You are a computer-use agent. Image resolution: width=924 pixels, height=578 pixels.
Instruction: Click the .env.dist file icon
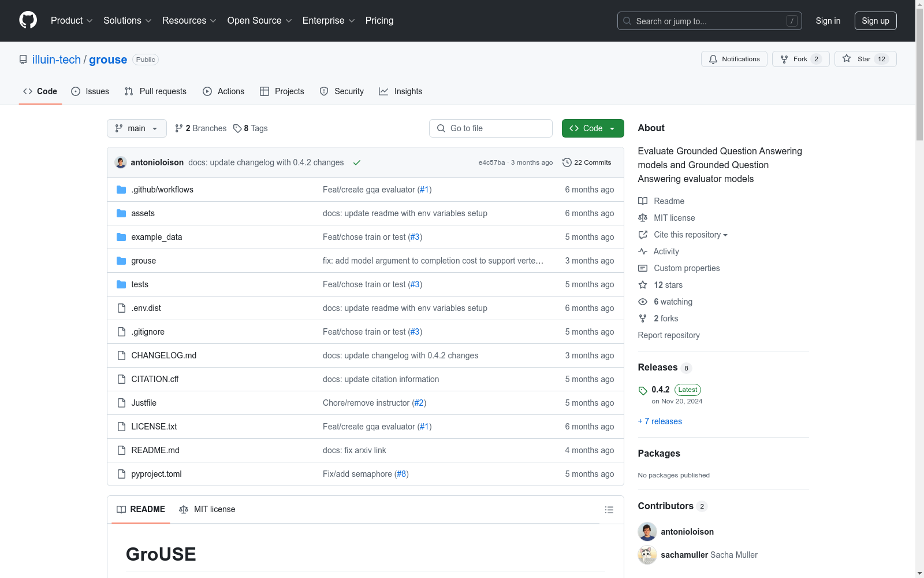click(121, 308)
